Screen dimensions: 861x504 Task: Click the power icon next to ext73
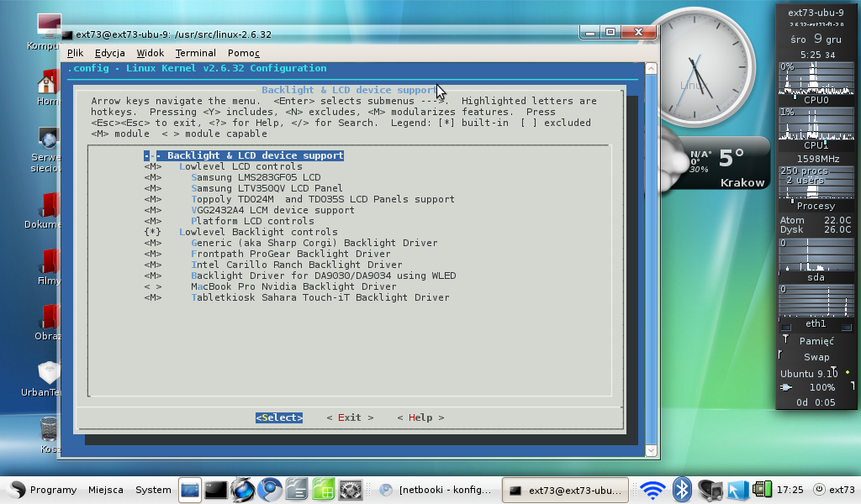coord(819,490)
